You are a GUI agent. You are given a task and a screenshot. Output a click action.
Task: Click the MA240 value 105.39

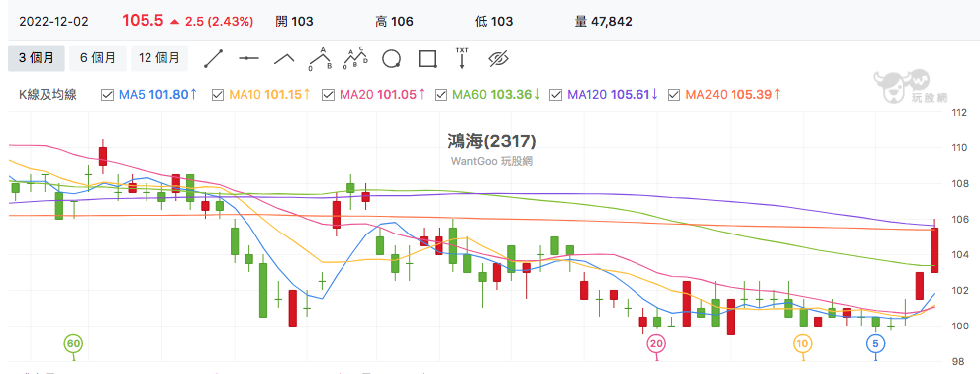point(750,95)
